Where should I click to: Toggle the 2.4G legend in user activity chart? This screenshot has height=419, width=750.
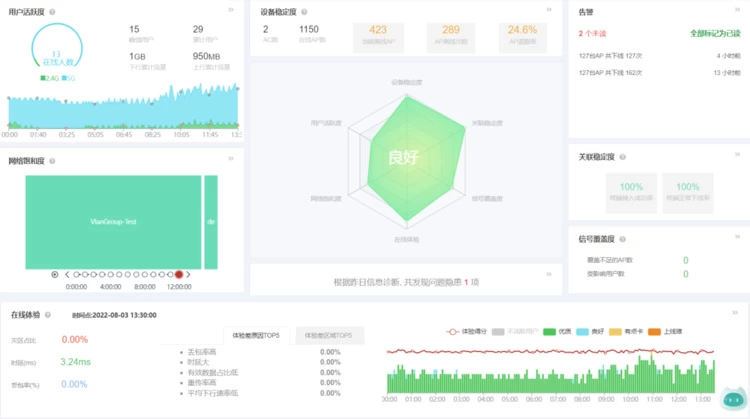(48, 77)
